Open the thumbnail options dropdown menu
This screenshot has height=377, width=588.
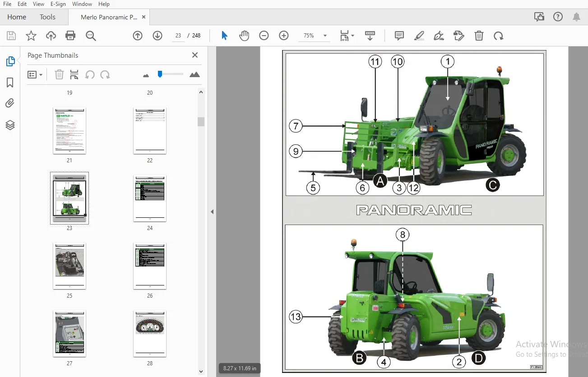tap(35, 74)
